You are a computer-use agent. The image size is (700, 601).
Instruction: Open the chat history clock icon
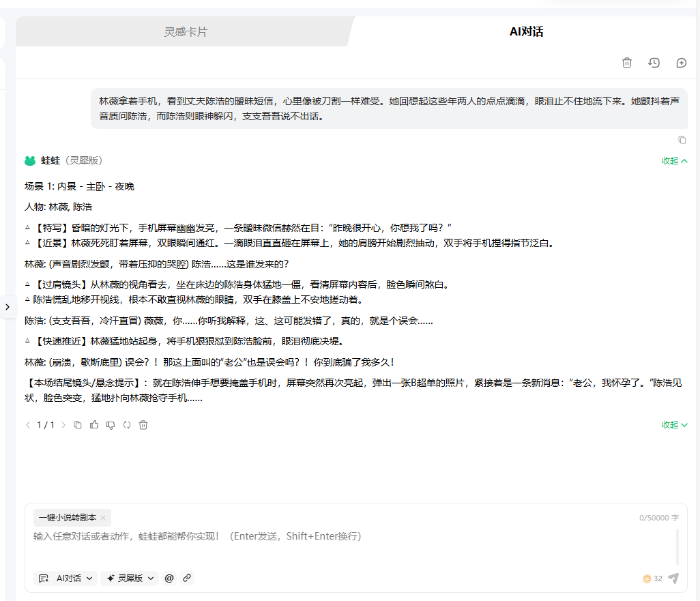click(x=654, y=63)
